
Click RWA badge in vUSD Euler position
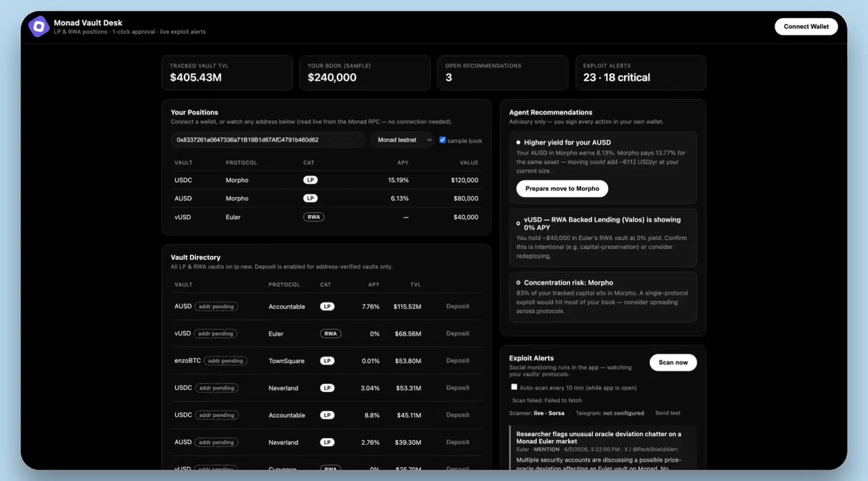click(x=313, y=217)
